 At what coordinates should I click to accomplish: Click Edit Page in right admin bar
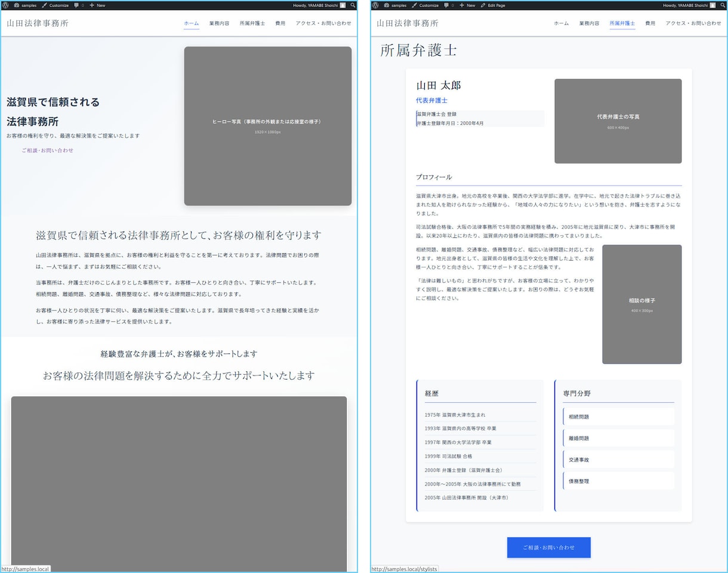tap(492, 5)
